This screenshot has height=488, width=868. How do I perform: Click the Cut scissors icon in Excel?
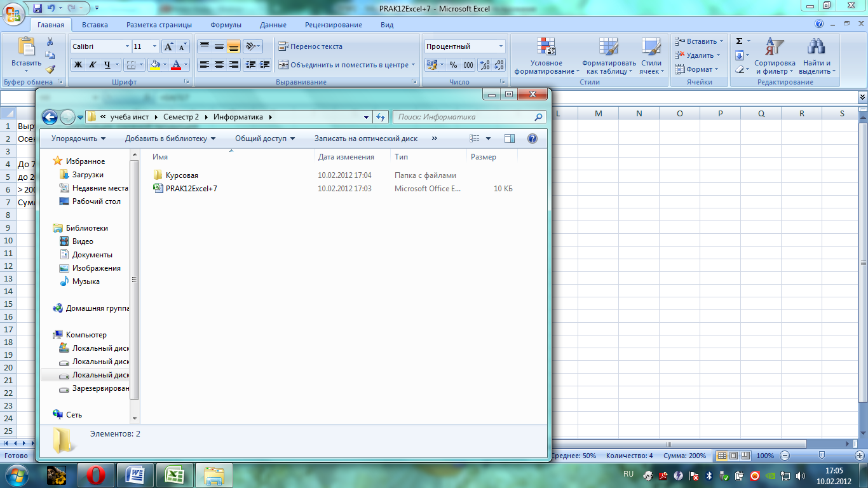pyautogui.click(x=50, y=41)
